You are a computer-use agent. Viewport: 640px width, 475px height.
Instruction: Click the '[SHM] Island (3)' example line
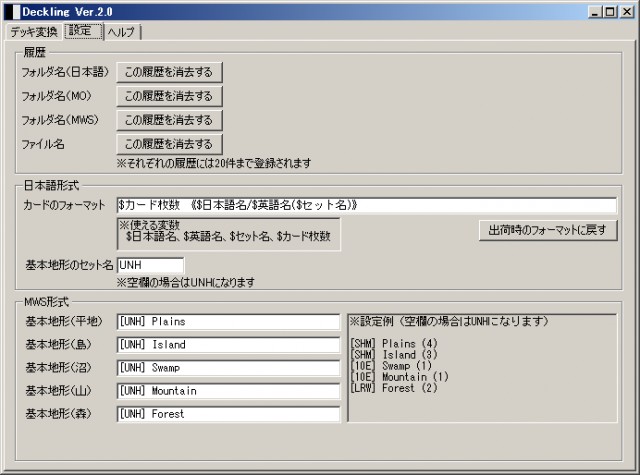coord(394,355)
